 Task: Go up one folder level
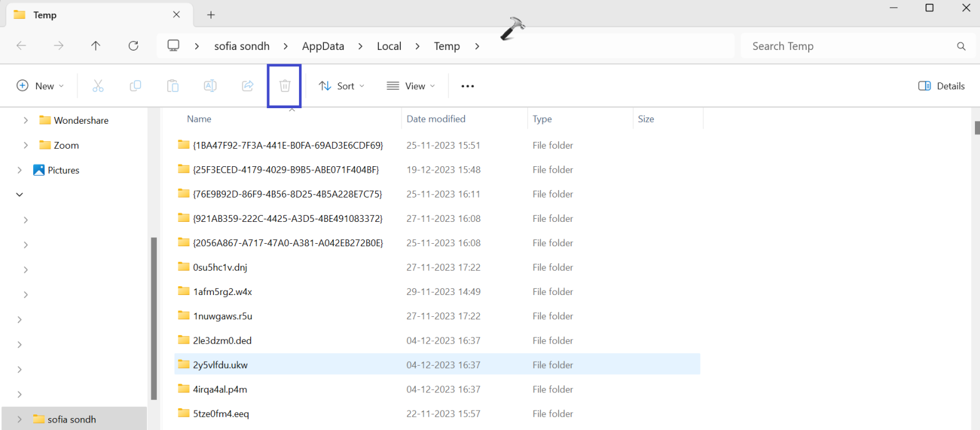tap(95, 45)
